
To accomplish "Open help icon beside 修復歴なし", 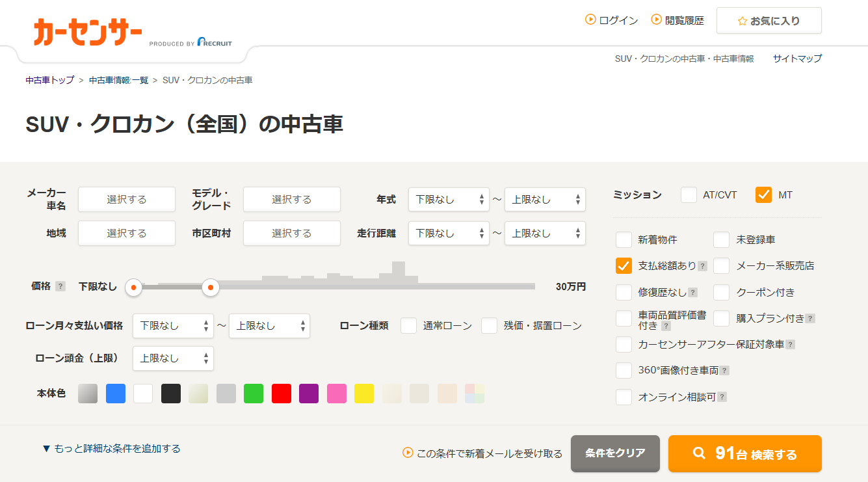I will click(x=692, y=293).
